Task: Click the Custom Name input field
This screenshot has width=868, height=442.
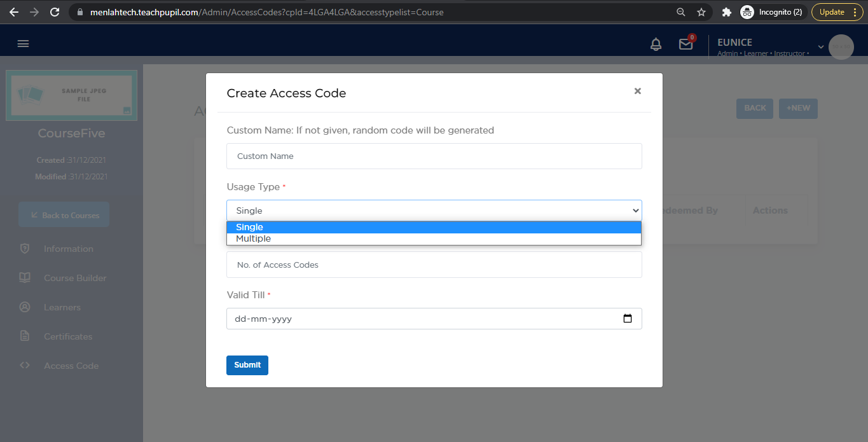Action: [434, 156]
